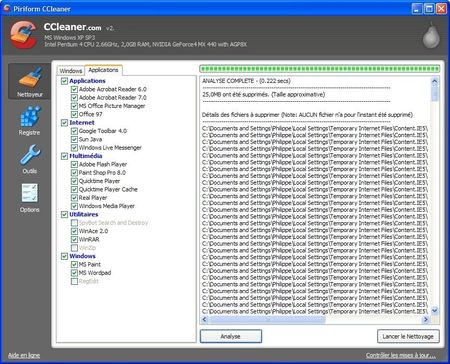Screen dimensions: 450x364
Task: Click the results scroll-up arrow
Action: 435,81
